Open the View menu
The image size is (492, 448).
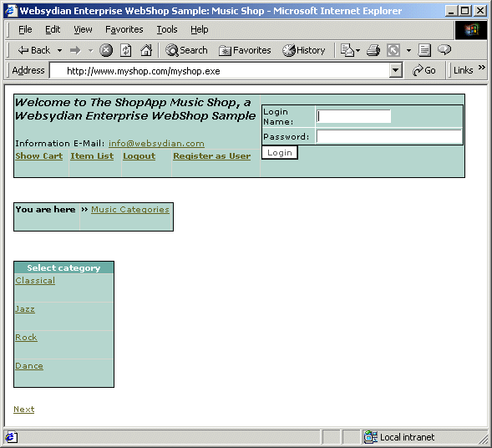coord(83,29)
